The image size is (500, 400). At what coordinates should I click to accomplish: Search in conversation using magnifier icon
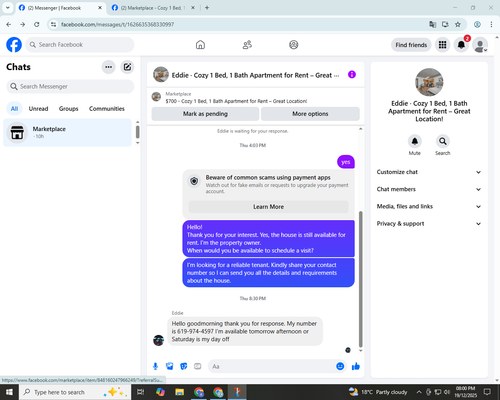coord(443,141)
